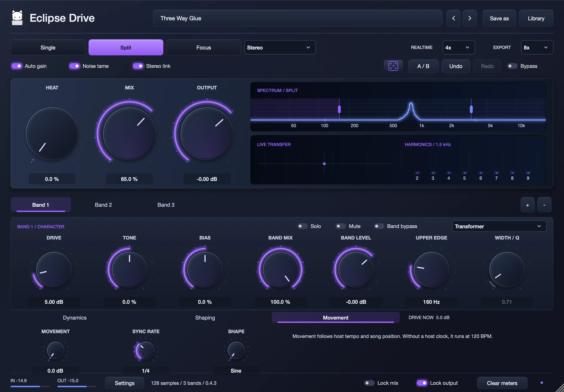Open Settings
Viewport: 564px width, 392px height.
tap(125, 383)
